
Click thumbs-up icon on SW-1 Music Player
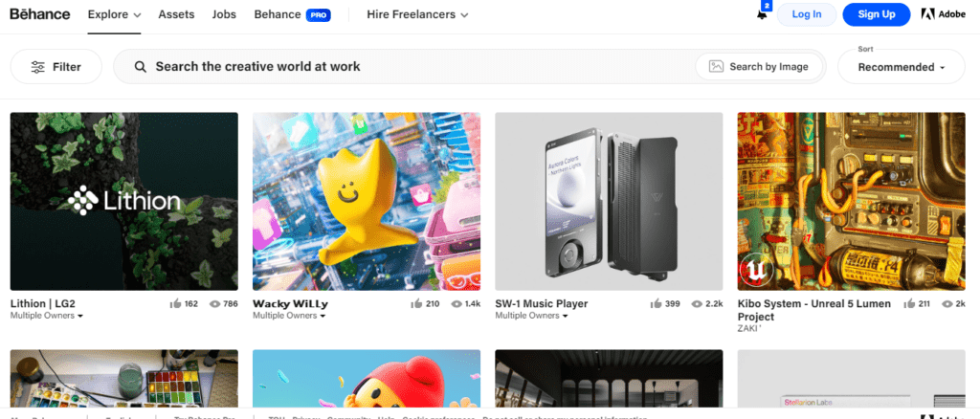656,304
